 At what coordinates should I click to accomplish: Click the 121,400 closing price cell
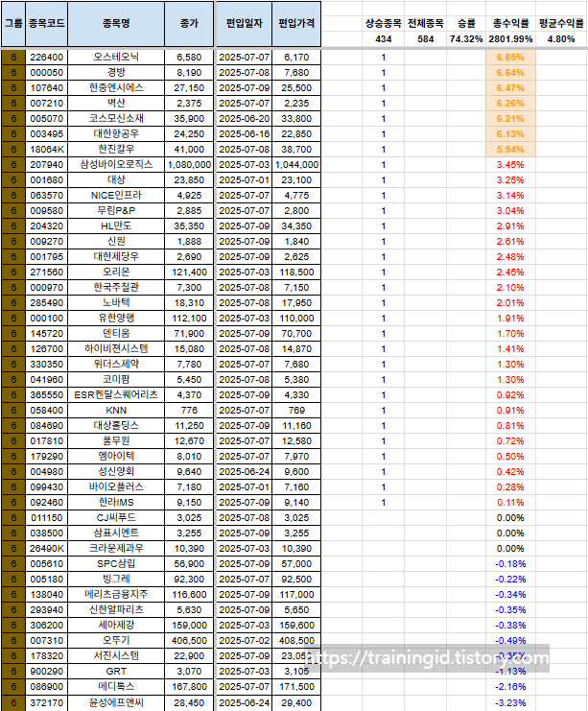(x=189, y=273)
